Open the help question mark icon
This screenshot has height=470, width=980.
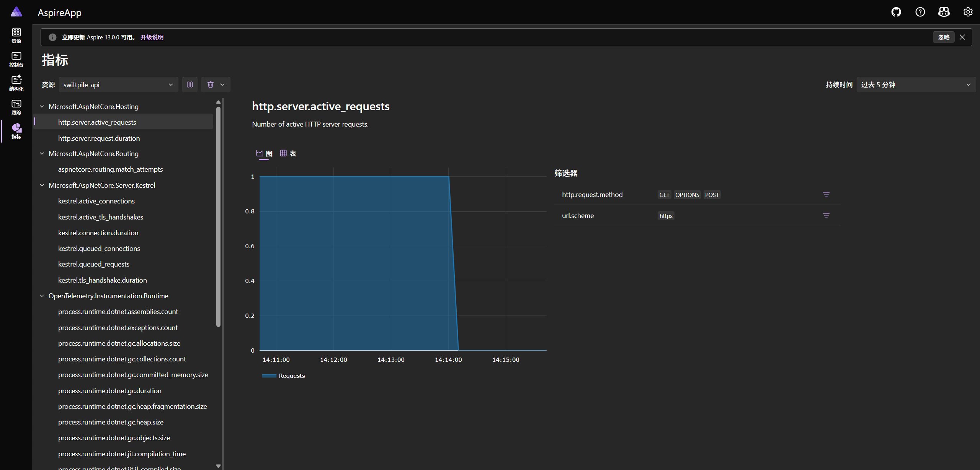tap(920, 12)
